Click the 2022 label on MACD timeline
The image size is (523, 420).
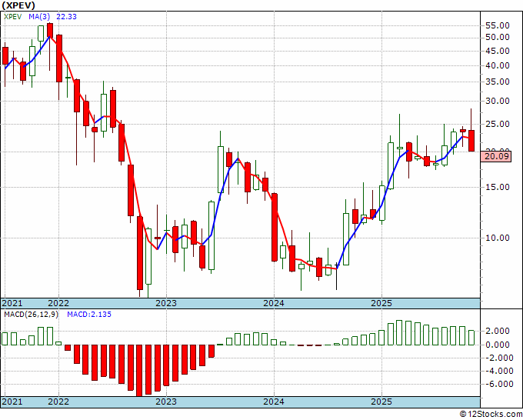[x=58, y=402]
